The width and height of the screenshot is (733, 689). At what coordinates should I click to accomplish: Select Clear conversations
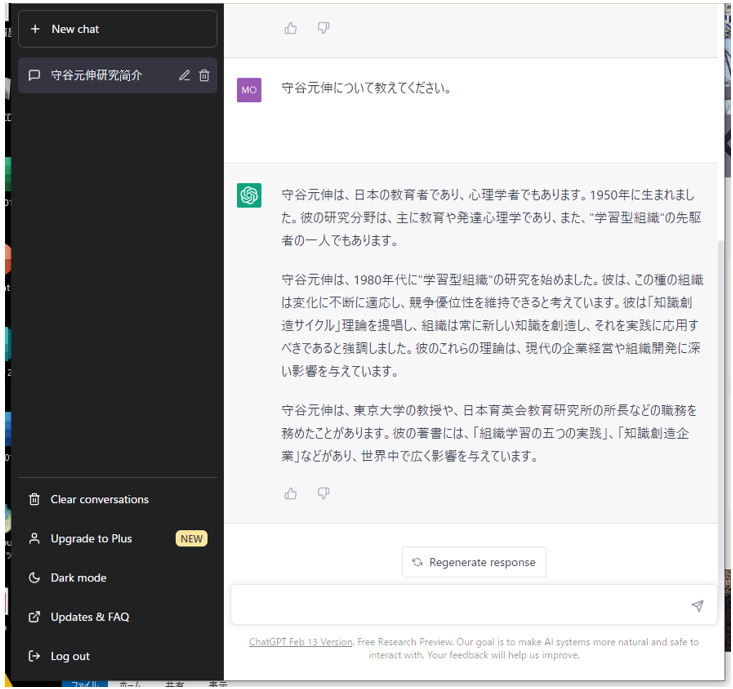click(117, 499)
